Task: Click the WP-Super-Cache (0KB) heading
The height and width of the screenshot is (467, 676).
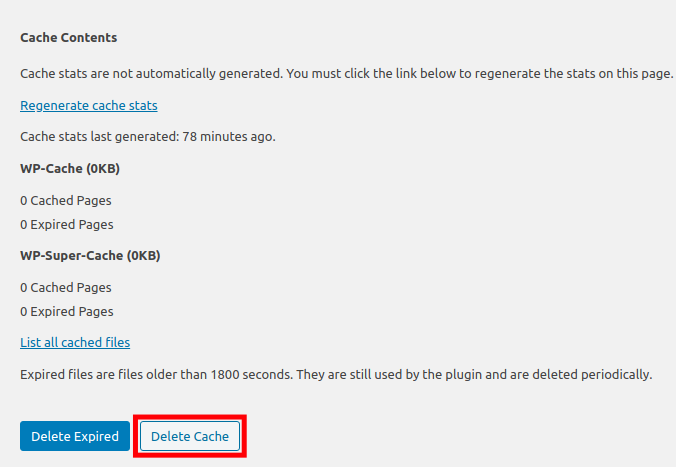Action: click(90, 255)
